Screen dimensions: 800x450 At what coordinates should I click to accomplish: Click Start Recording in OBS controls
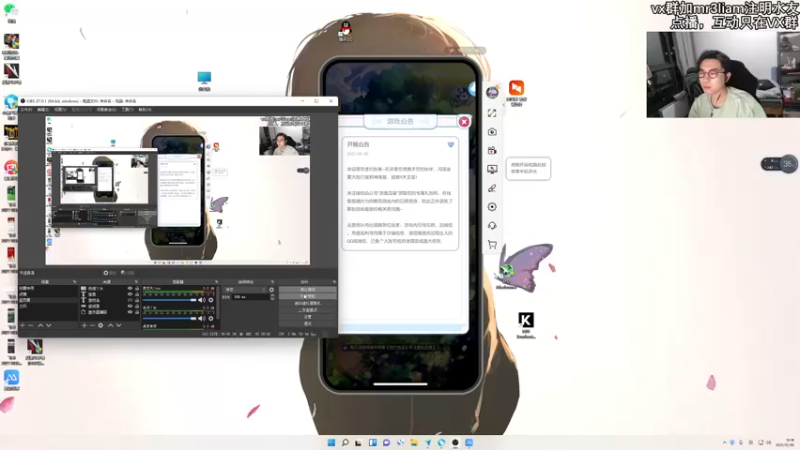click(307, 296)
